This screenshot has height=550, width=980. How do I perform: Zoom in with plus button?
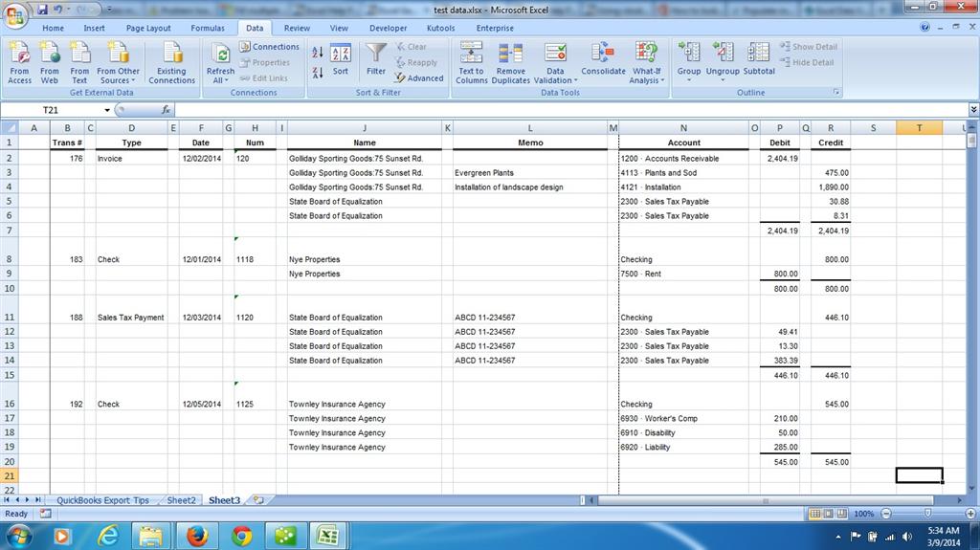pos(970,513)
